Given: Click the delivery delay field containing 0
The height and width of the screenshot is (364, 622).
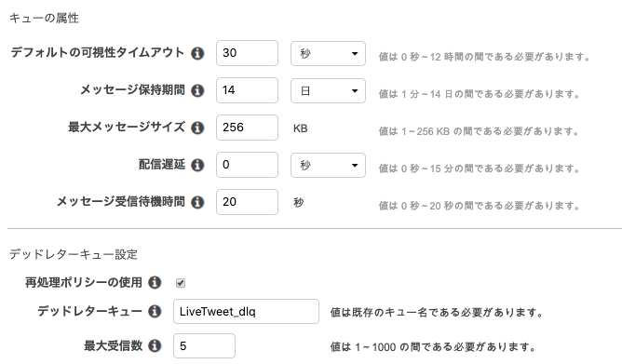Looking at the screenshot, I should [247, 165].
